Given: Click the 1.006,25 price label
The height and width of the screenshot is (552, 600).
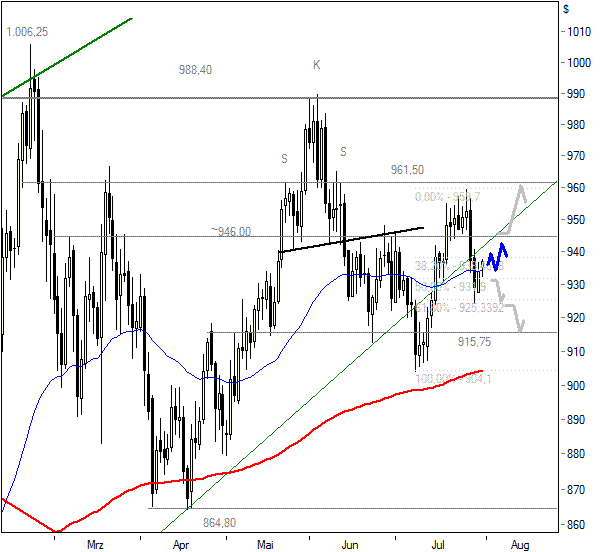Looking at the screenshot, I should [27, 32].
